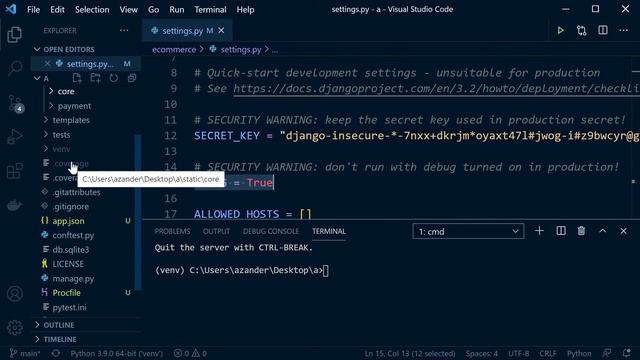Image resolution: width=640 pixels, height=360 pixels.
Task: Collapse the Open Editors section
Action: coord(37,49)
